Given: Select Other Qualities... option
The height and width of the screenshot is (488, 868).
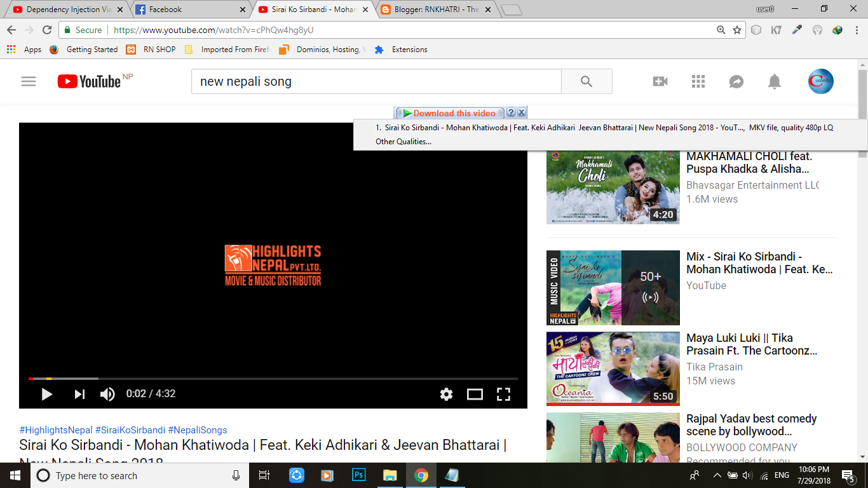Looking at the screenshot, I should pos(403,142).
